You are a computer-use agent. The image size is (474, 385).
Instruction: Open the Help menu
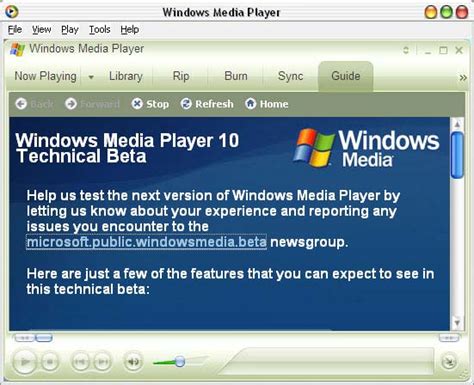point(130,30)
